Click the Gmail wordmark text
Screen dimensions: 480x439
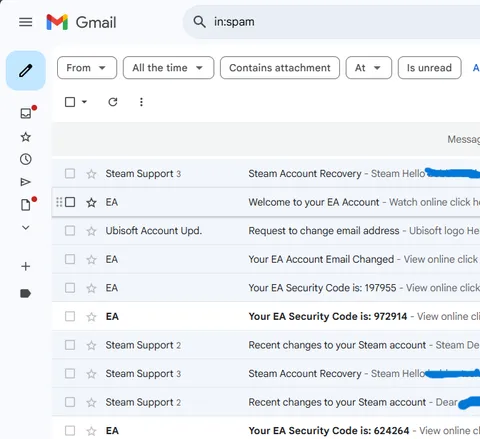tap(96, 23)
